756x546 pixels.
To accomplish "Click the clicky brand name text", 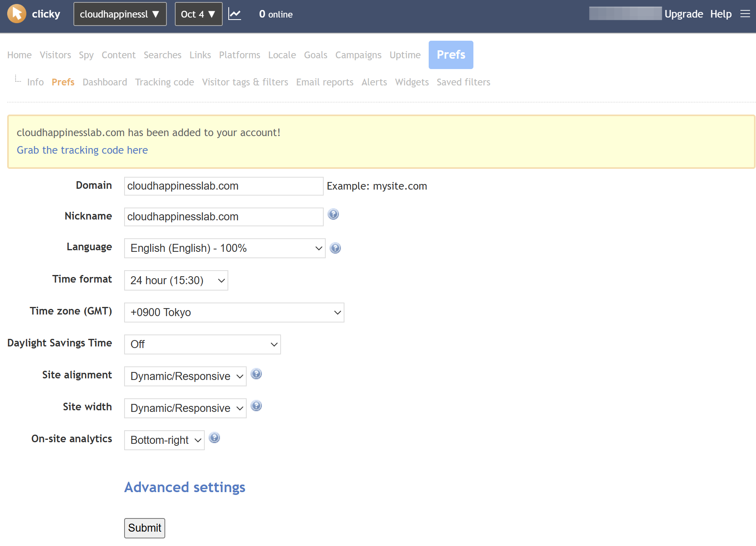I will [x=46, y=14].
